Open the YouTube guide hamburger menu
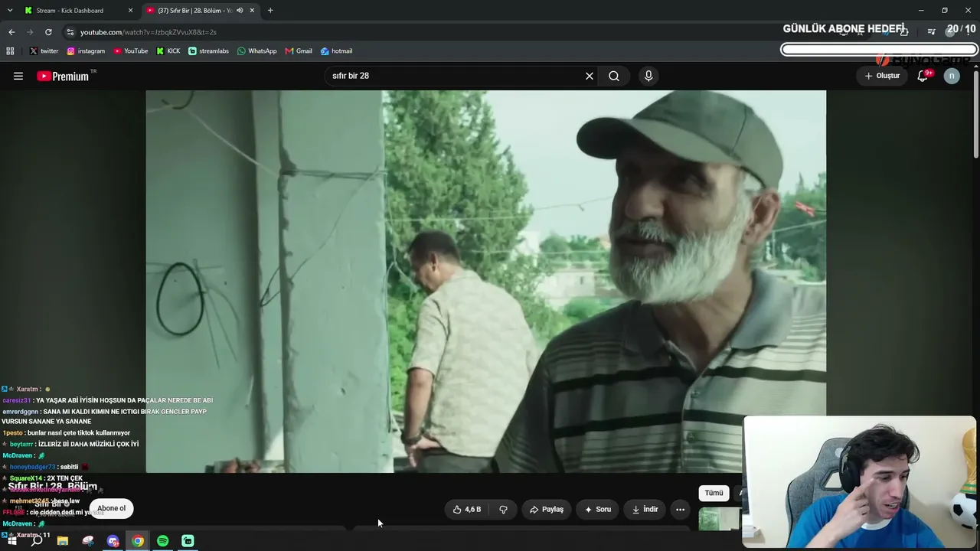Screen dimensions: 980x551 18,76
